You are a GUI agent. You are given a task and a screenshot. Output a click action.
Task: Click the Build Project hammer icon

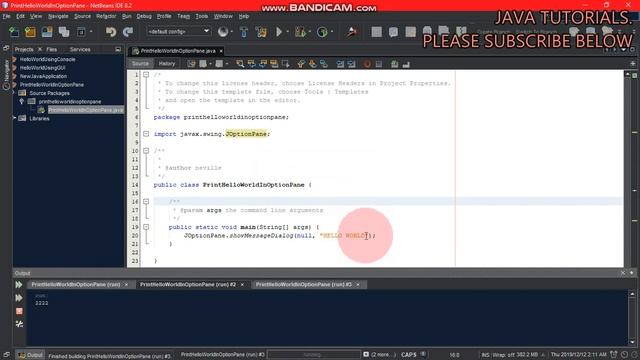(x=244, y=32)
